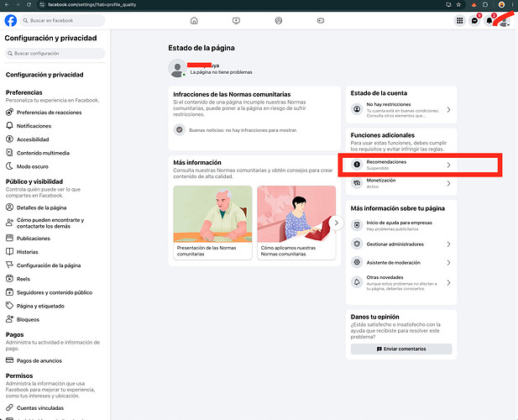Click the page profile avatar

point(177,68)
